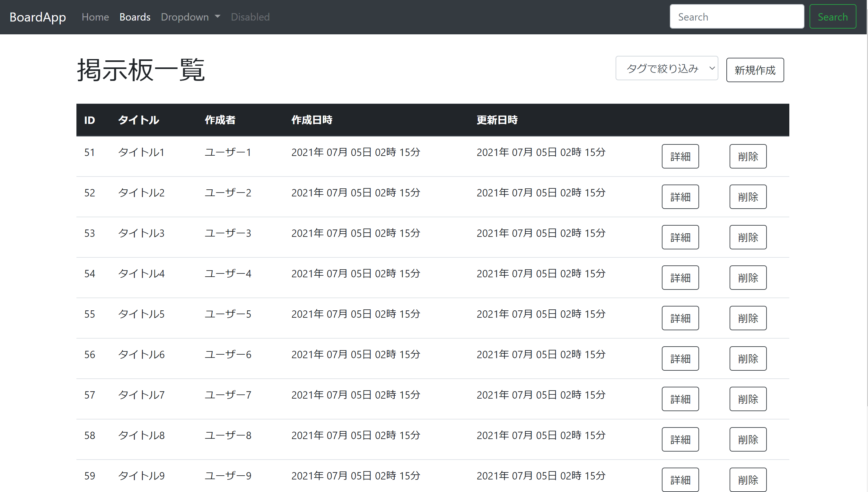Image resolution: width=868 pixels, height=492 pixels.
Task: Go to the Home nav item
Action: coord(95,17)
